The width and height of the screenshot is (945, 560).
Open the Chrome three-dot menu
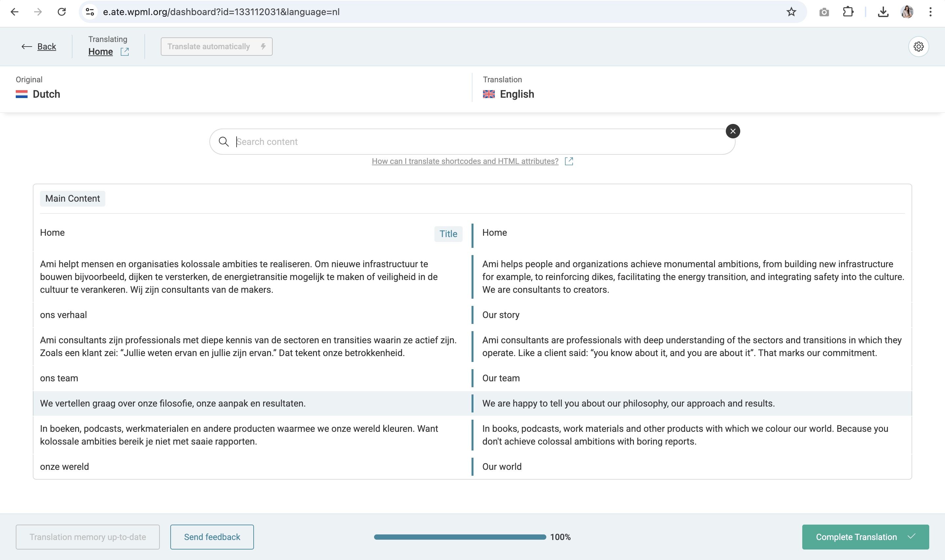pos(930,12)
